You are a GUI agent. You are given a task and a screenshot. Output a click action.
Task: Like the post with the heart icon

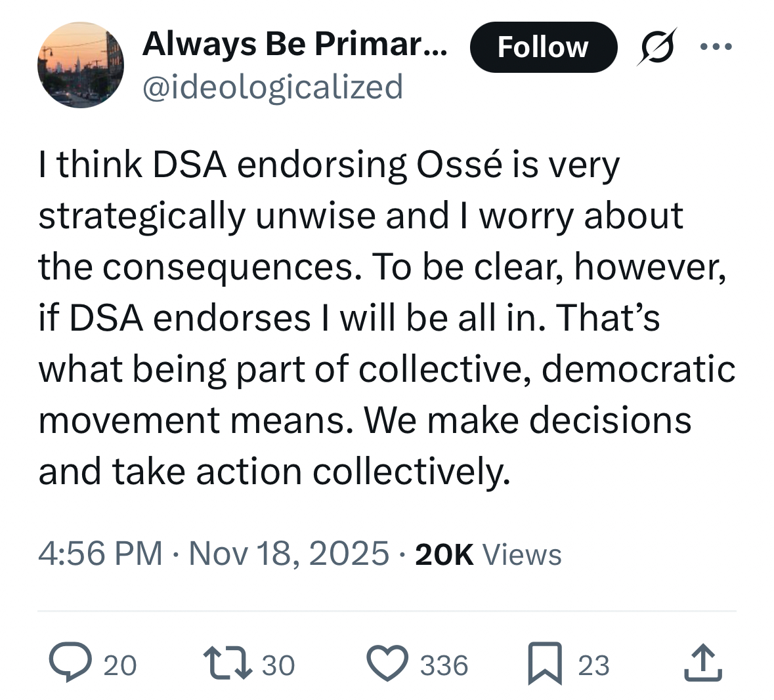(x=387, y=663)
